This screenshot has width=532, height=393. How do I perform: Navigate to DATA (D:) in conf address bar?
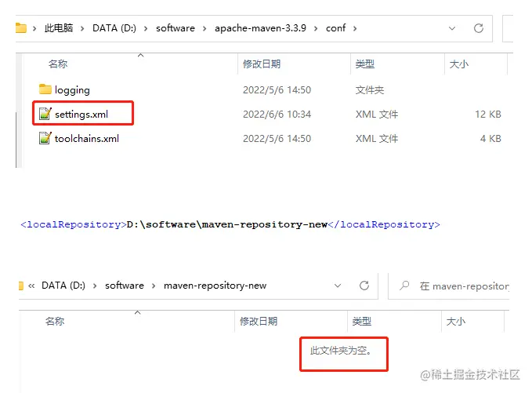coord(114,28)
